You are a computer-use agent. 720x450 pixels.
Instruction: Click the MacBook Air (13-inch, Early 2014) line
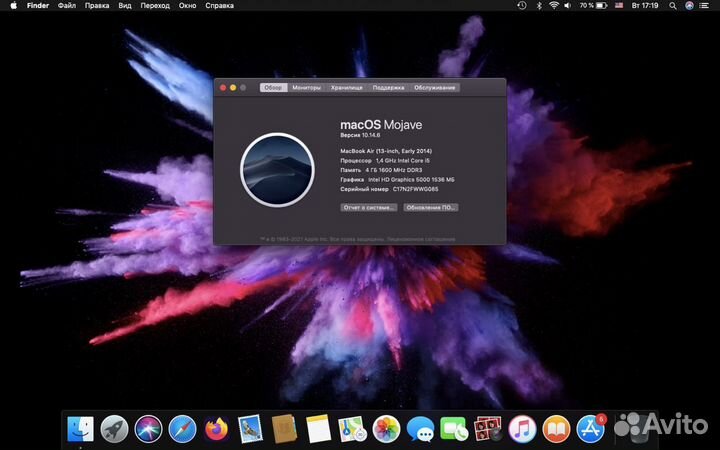(386, 151)
